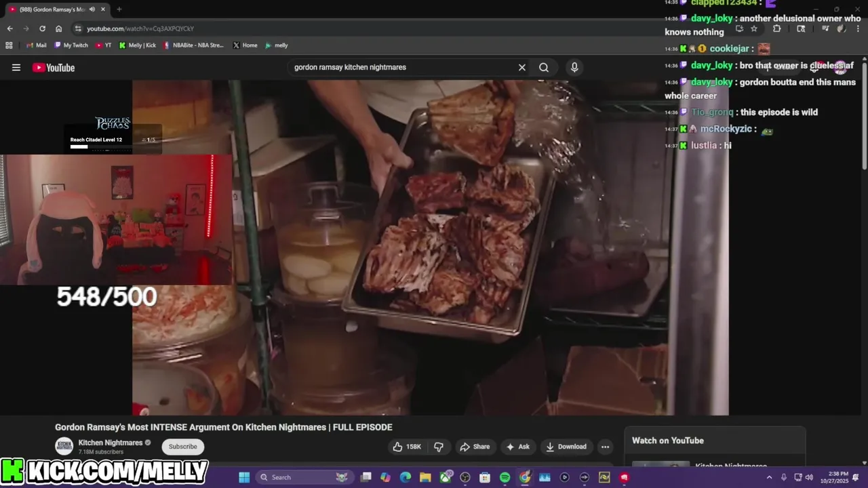This screenshot has width=868, height=488.
Task: Go back with the browser back arrow
Action: coord(9,28)
